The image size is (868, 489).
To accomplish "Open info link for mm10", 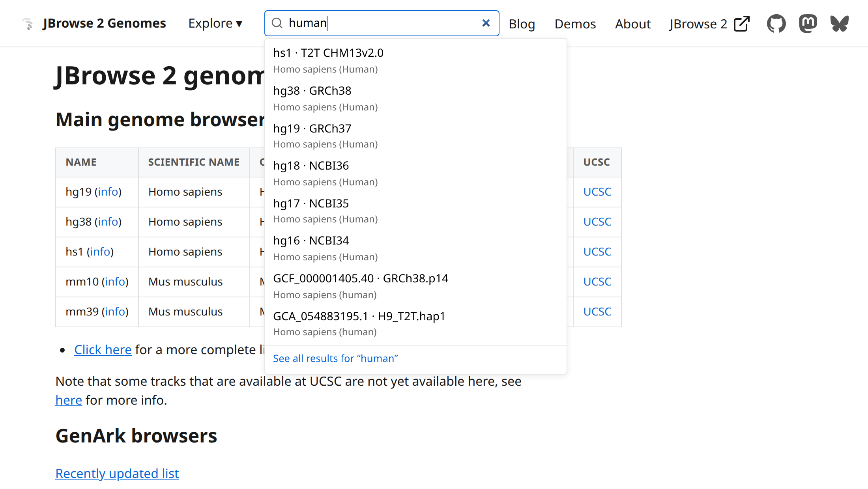I will coord(115,282).
